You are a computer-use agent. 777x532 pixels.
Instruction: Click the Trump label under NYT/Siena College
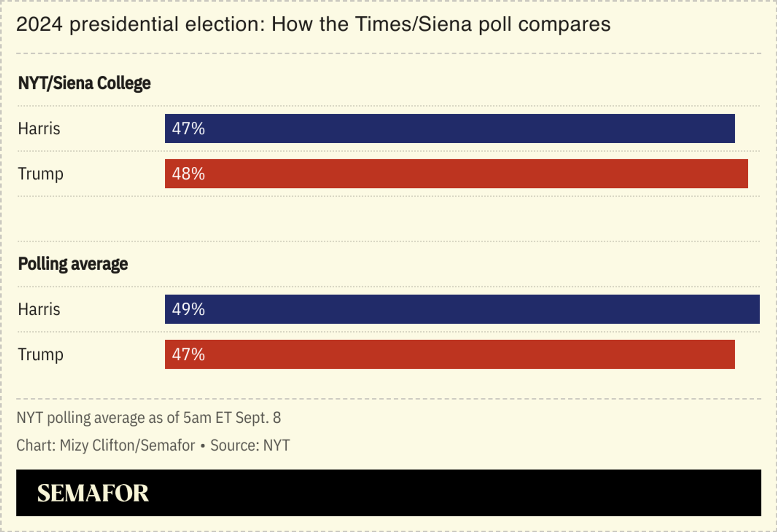click(x=40, y=174)
